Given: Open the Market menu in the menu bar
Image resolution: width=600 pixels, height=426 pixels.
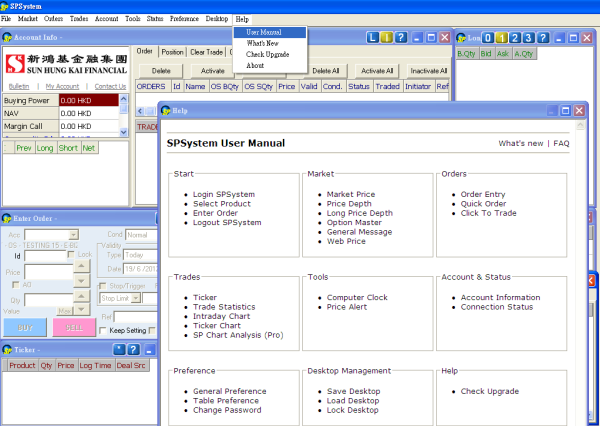Looking at the screenshot, I should pyautogui.click(x=28, y=19).
